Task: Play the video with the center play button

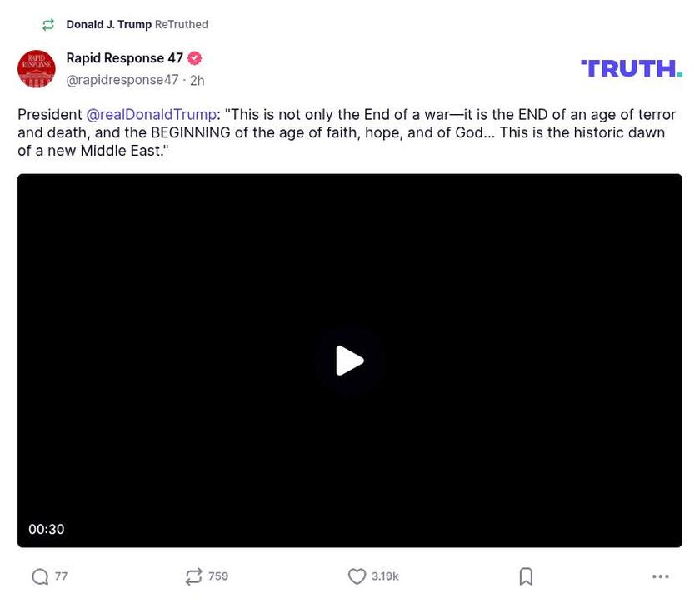Action: [x=350, y=361]
